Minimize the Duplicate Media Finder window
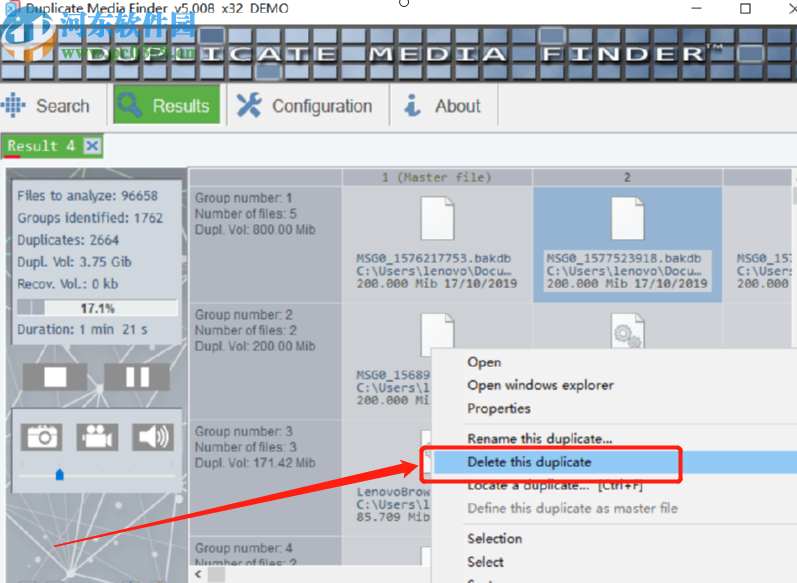 (697, 9)
